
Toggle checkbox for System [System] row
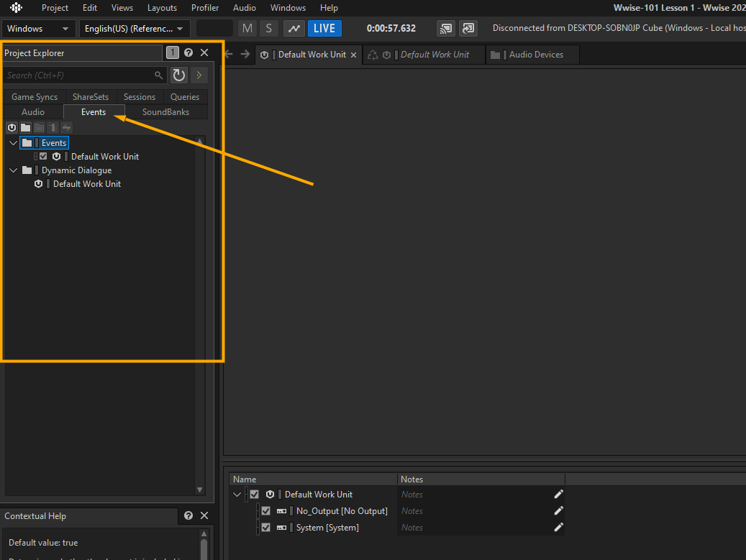[266, 528]
